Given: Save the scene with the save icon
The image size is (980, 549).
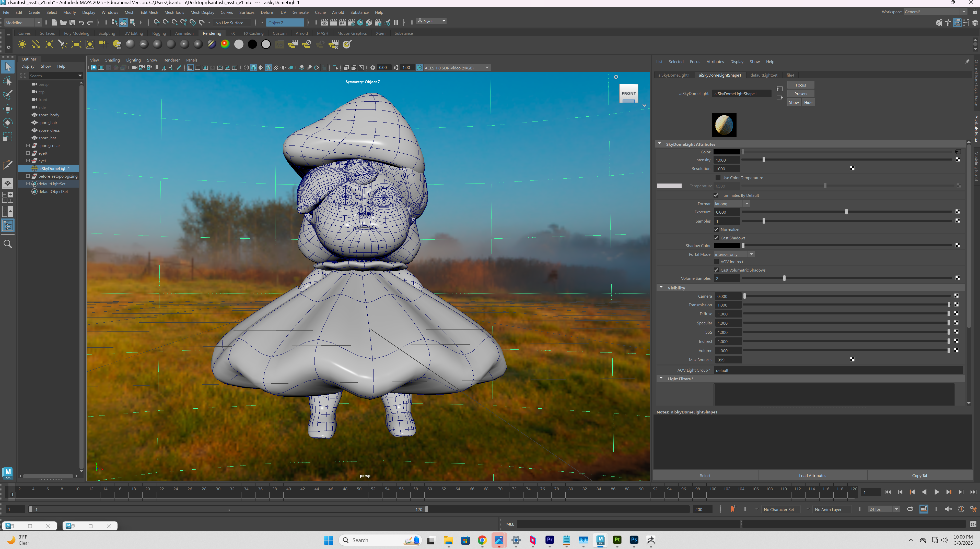Looking at the screenshot, I should pos(72,22).
